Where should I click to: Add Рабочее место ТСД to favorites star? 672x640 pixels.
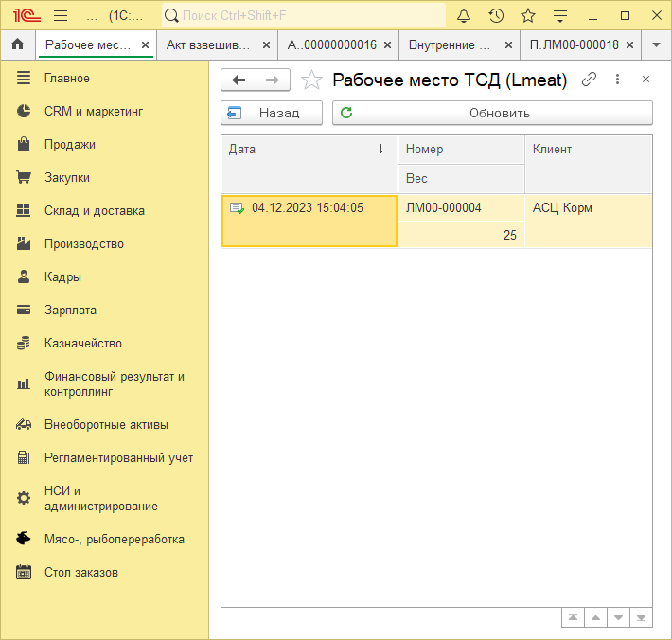tap(311, 80)
